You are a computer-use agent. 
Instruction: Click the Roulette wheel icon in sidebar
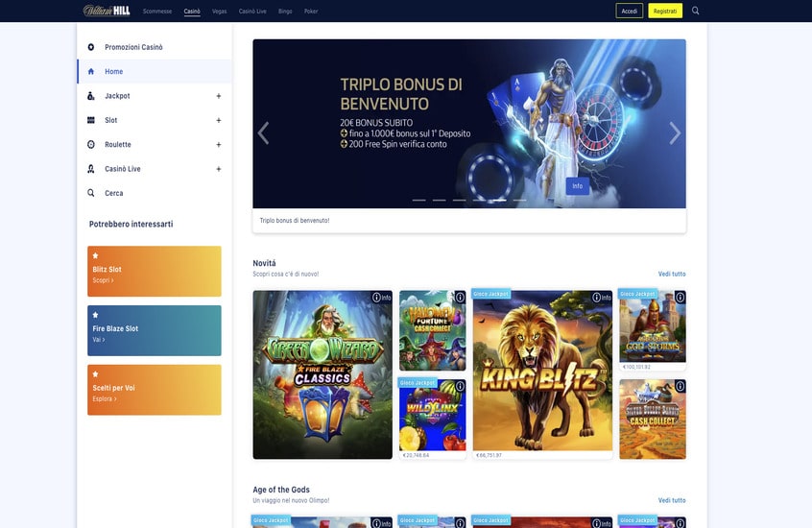[91, 145]
